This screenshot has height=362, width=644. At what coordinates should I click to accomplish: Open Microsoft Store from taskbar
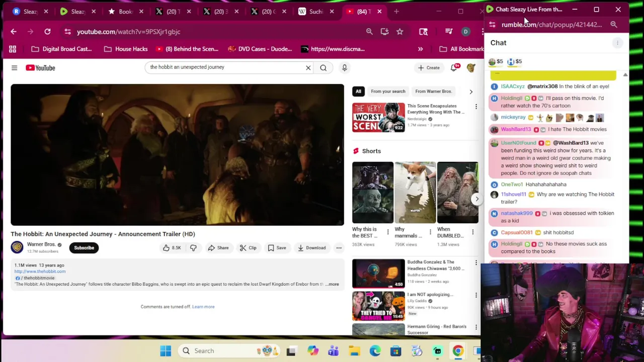point(395,351)
